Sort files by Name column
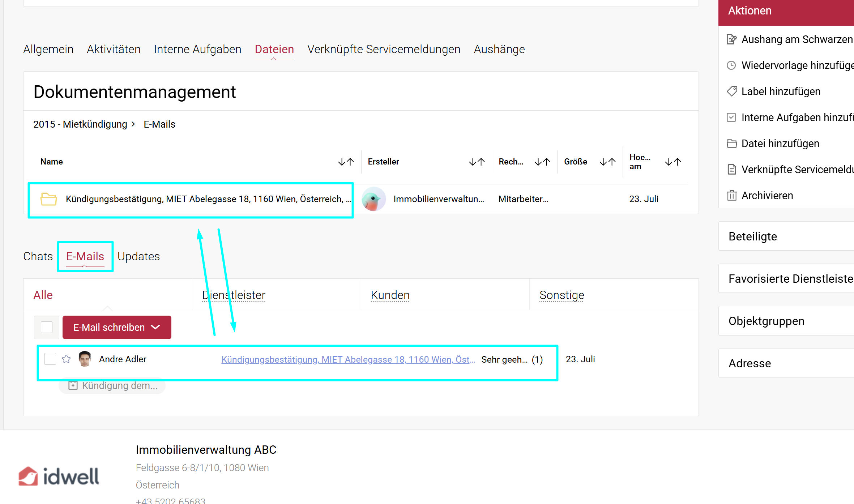This screenshot has width=854, height=504. pos(346,162)
